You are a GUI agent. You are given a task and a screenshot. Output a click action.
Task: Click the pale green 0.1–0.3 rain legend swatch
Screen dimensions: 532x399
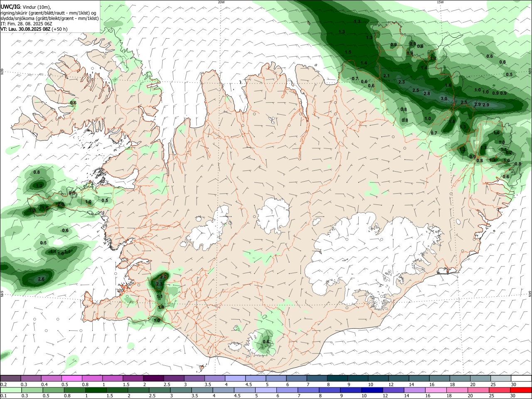pos(11,391)
